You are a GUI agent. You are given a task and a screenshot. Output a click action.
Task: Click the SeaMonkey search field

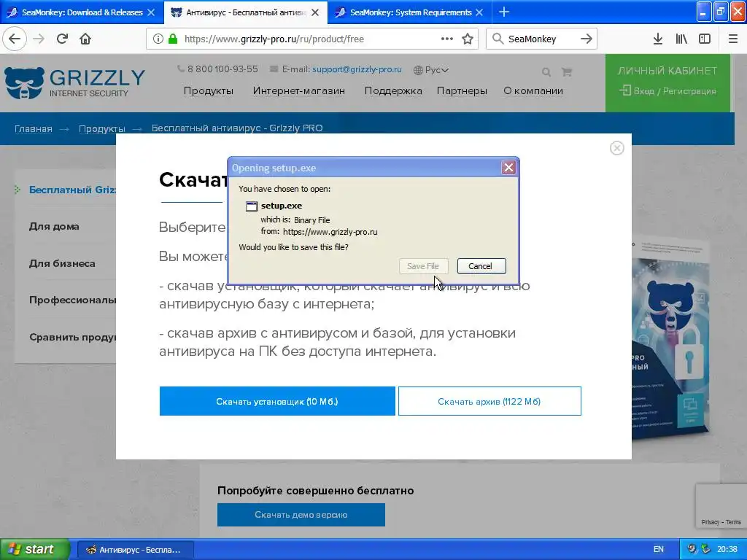pos(541,39)
